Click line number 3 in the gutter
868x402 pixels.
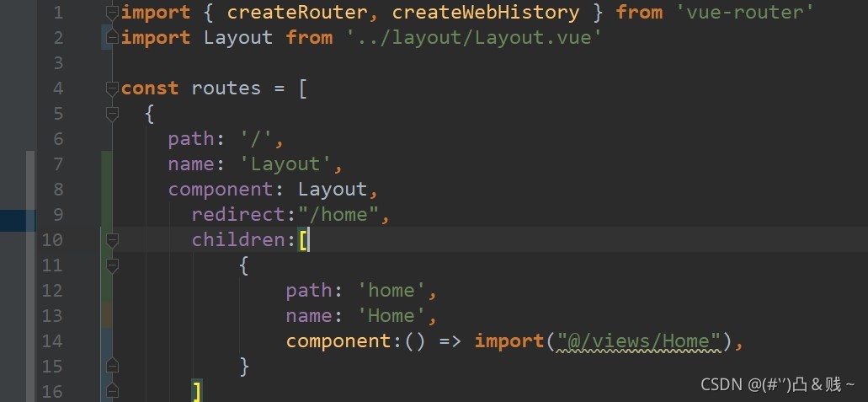click(57, 63)
